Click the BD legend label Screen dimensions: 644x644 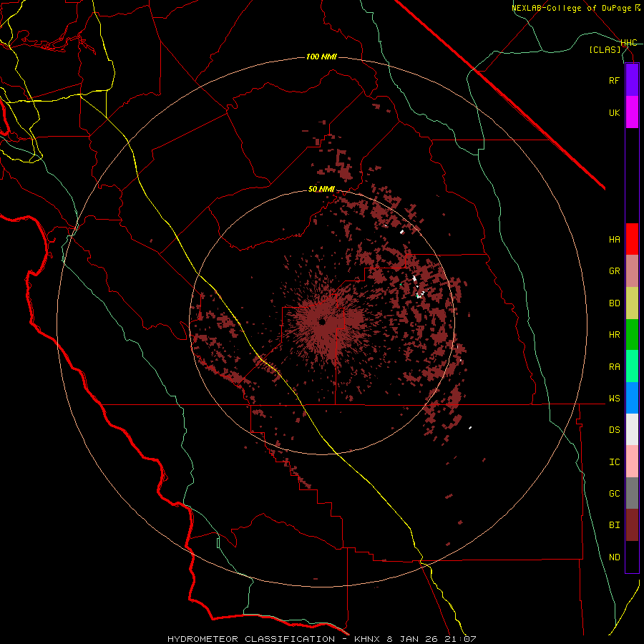tap(614, 303)
